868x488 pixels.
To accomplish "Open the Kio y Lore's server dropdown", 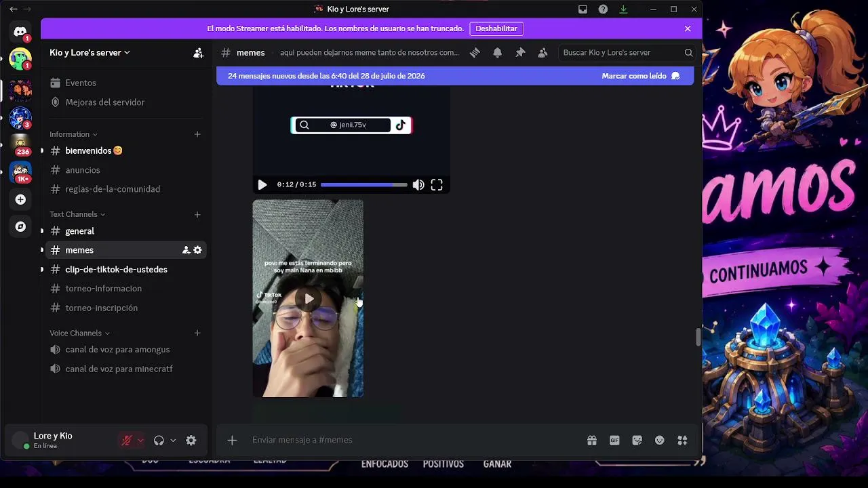I will [90, 53].
